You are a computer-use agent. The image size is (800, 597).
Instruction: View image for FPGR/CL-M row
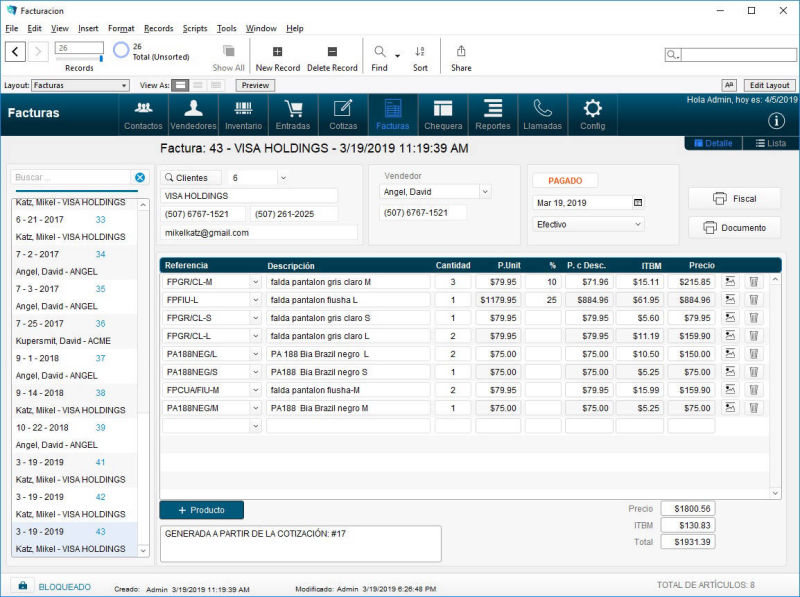point(730,281)
